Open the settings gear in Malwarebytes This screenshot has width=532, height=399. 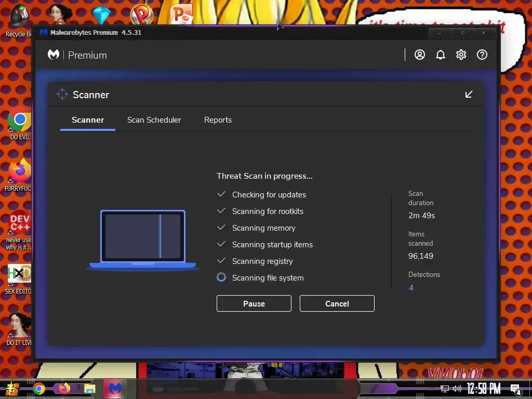coord(461,55)
